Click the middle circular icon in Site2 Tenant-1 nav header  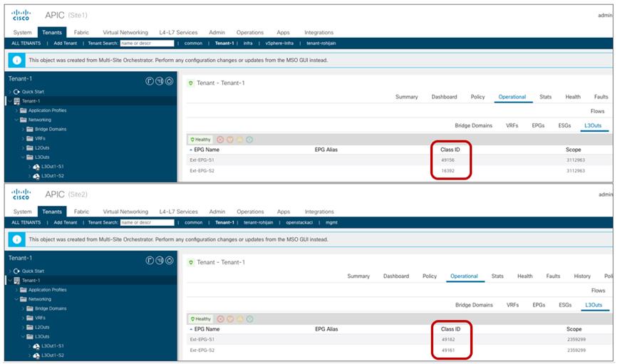(160, 260)
